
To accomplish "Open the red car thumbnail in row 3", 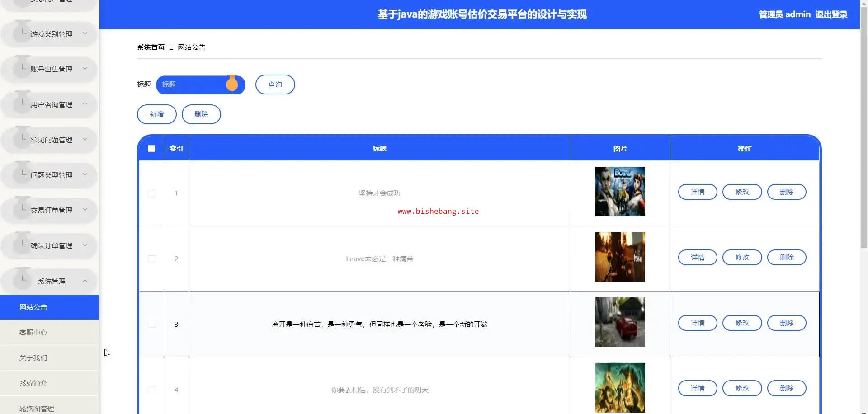I will 620,322.
